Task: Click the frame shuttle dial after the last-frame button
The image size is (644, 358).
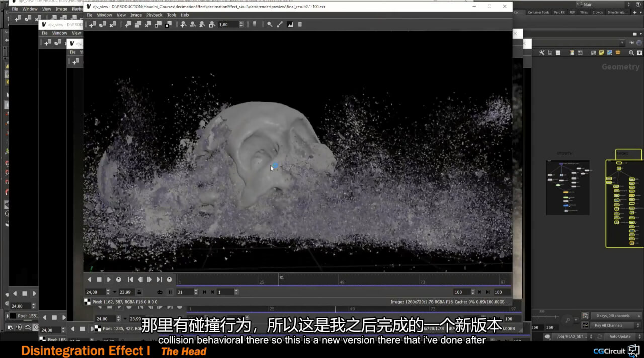Action: pyautogui.click(x=169, y=279)
